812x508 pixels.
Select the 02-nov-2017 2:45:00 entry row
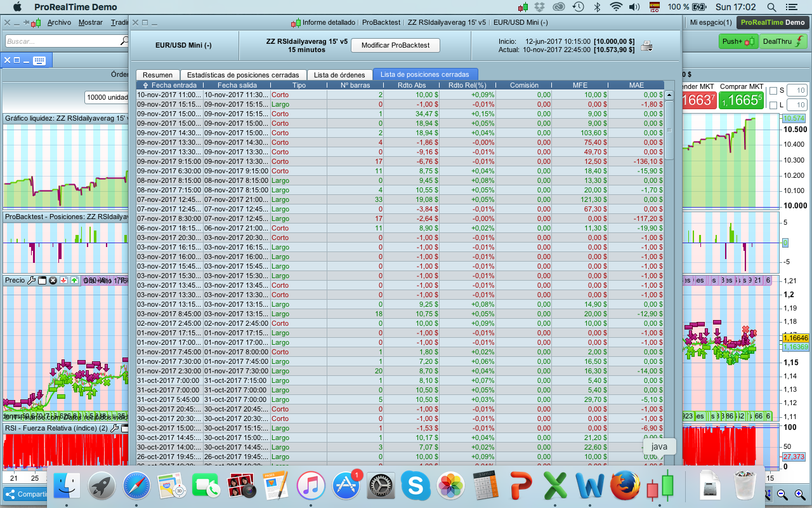click(400, 323)
